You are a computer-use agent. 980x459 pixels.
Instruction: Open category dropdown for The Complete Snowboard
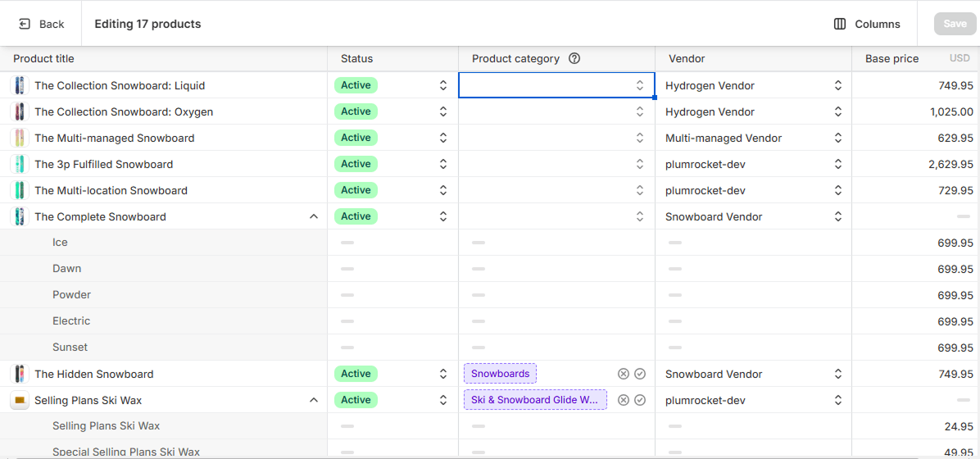tap(640, 216)
